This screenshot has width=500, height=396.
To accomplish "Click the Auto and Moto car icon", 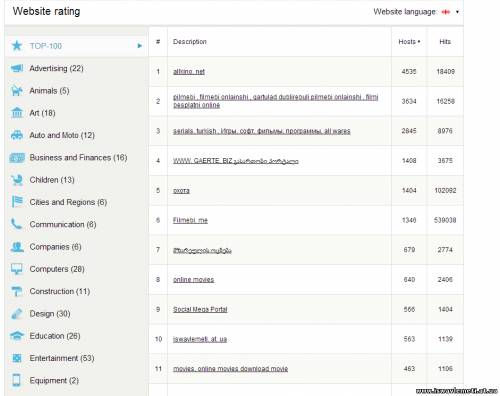I will [17, 135].
